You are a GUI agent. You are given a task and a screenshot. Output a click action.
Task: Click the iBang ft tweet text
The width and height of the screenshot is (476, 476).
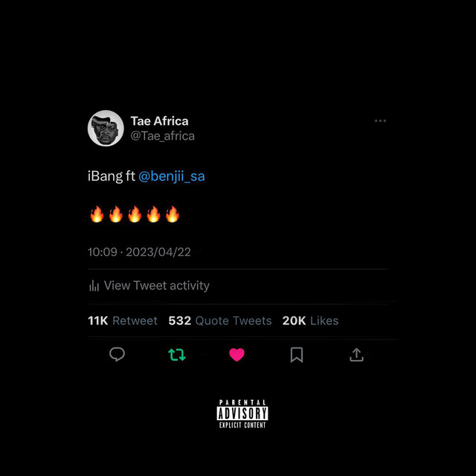112,176
